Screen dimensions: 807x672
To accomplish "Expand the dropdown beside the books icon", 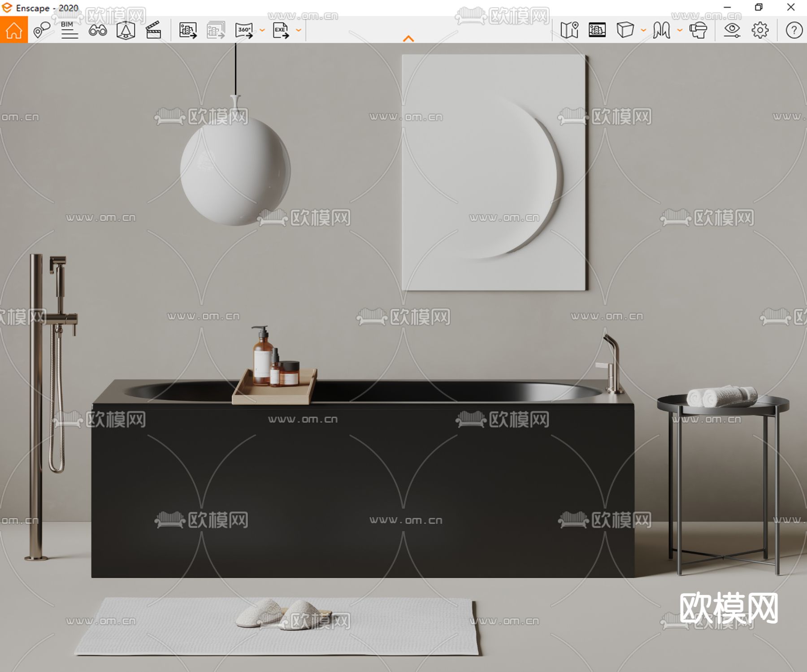I will 680,30.
